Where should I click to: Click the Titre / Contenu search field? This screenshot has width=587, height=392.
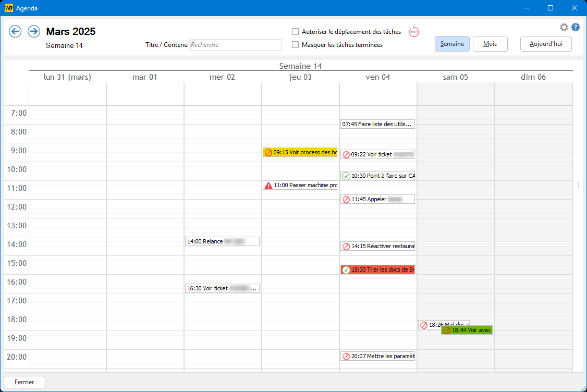(x=236, y=45)
